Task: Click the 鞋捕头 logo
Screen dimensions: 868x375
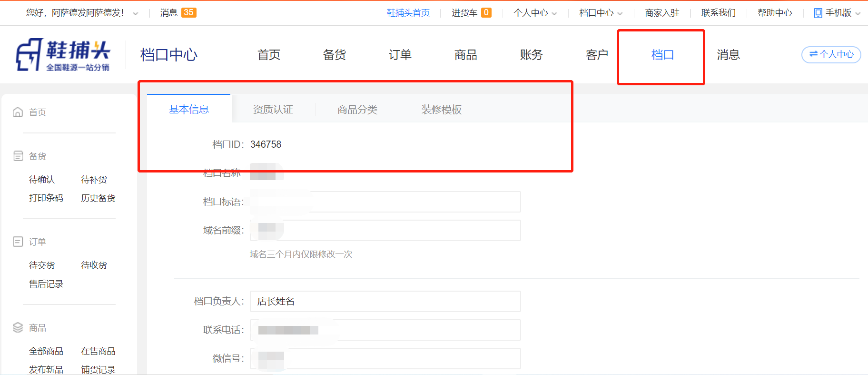Action: coord(63,55)
